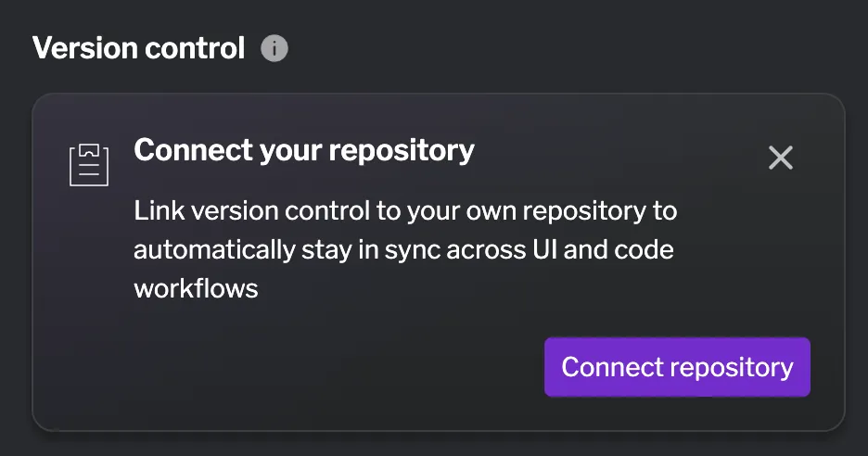Click the Version control label text
The height and width of the screenshot is (456, 868).
(x=139, y=48)
